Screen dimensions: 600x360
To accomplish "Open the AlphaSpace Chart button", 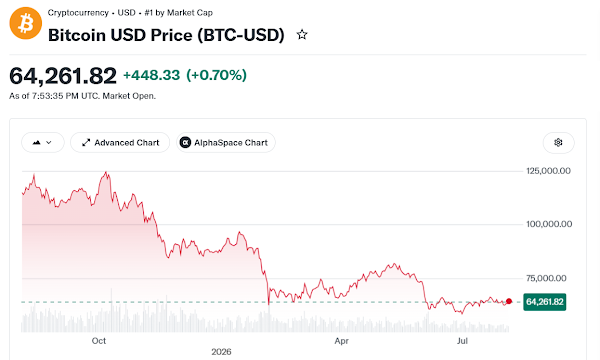I will coord(226,143).
